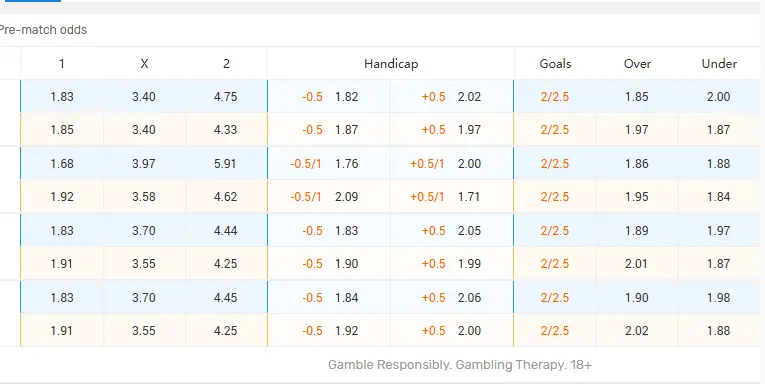
Task: Open the Gambling Therapy link
Action: click(511, 365)
